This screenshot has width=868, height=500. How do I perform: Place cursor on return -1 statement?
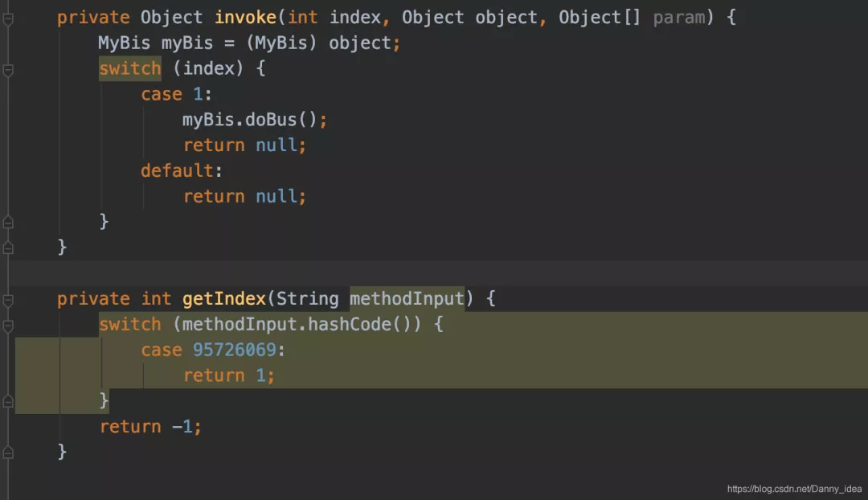(x=150, y=426)
